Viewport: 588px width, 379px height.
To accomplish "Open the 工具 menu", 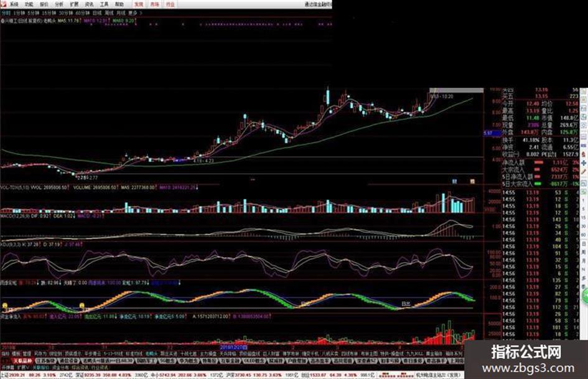I will click(105, 4).
